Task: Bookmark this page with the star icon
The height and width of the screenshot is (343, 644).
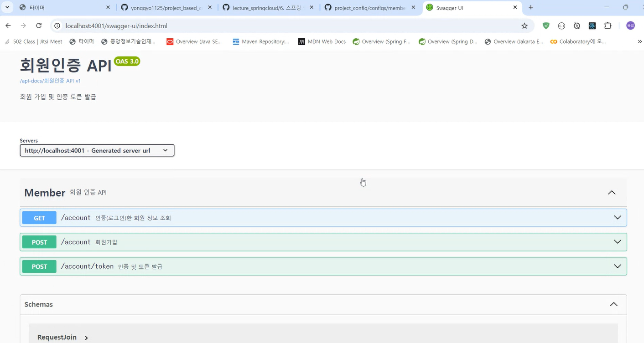Action: point(525,26)
